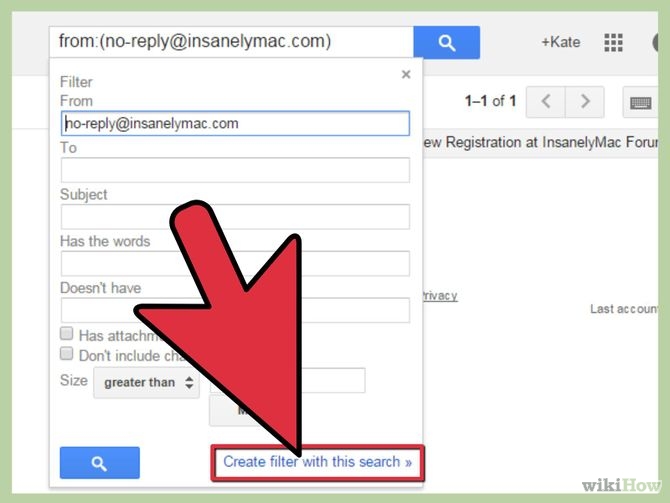The image size is (670, 503).
Task: Go to the previous page of results
Action: (546, 102)
